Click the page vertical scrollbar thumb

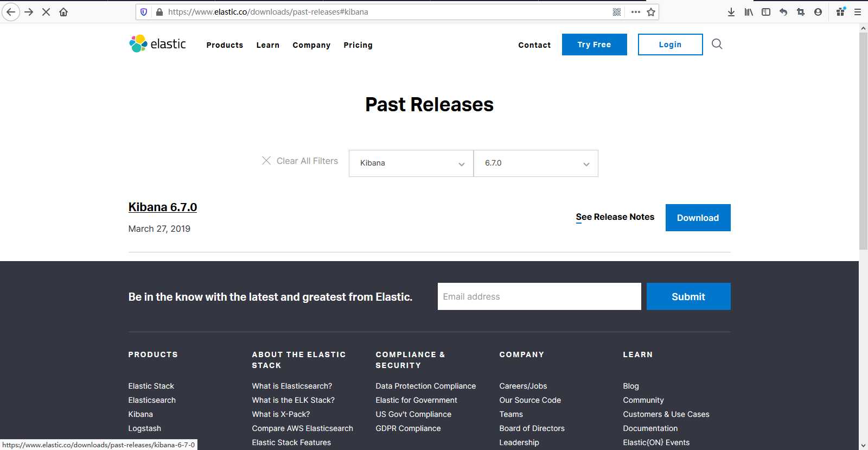click(863, 141)
